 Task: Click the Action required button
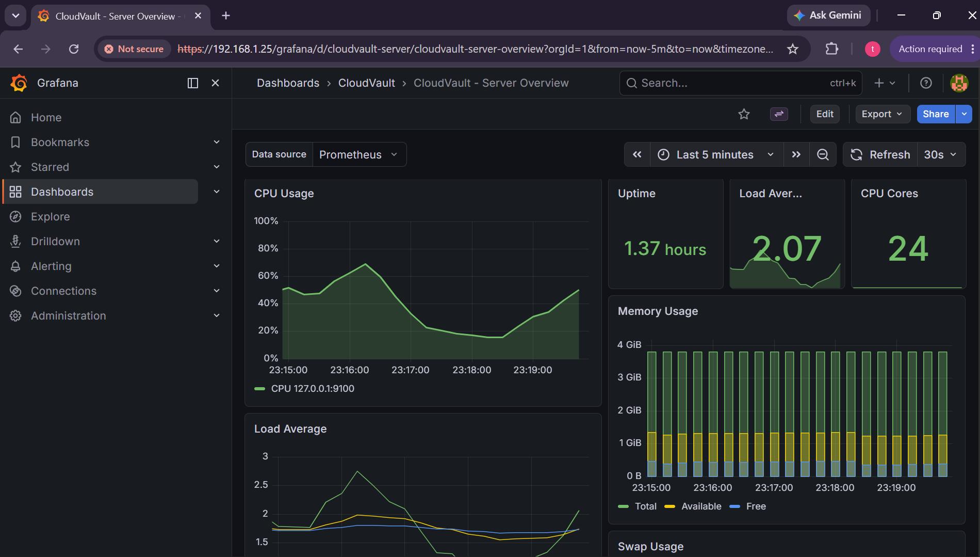coord(930,49)
